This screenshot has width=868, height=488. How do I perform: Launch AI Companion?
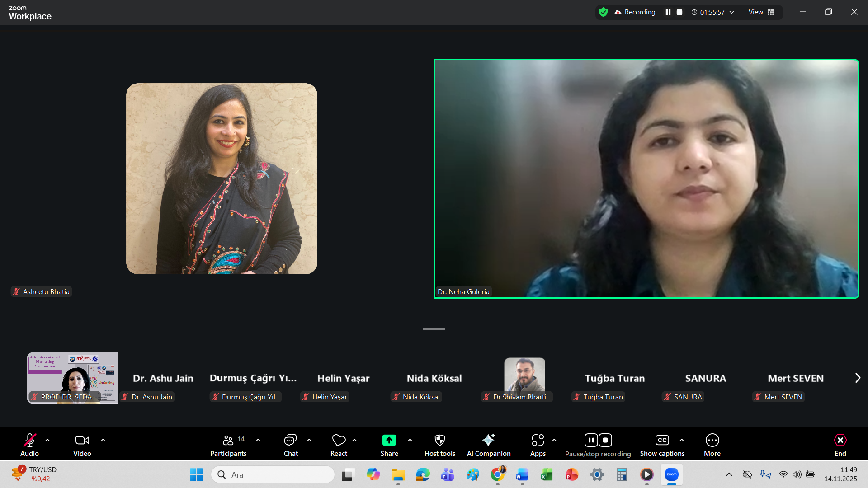click(x=488, y=440)
